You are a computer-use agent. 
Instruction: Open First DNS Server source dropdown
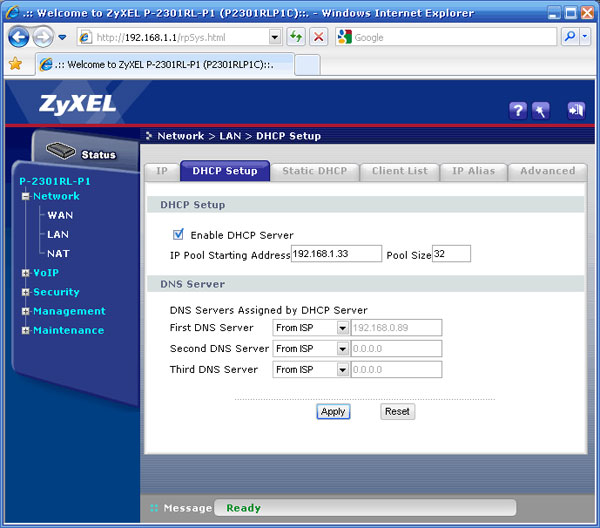[342, 327]
